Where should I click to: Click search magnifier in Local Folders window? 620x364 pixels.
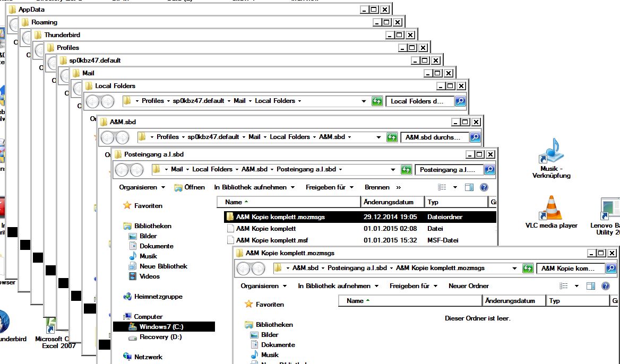[460, 101]
